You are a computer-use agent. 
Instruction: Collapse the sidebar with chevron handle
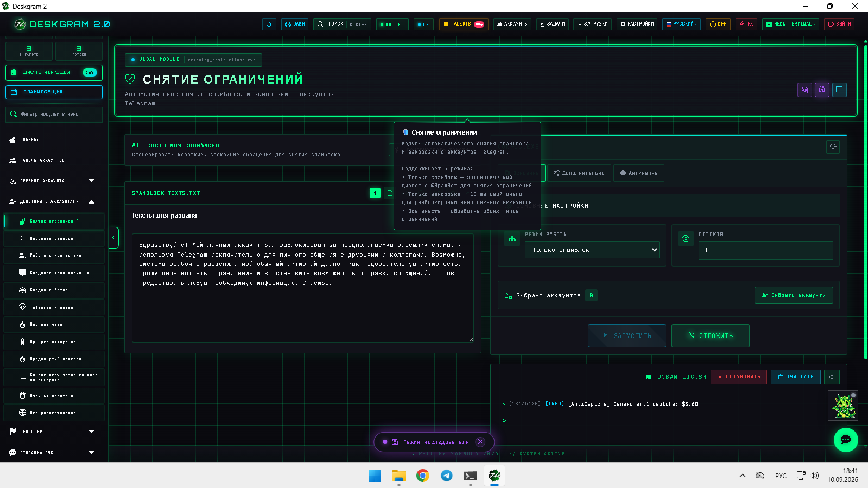tap(113, 238)
